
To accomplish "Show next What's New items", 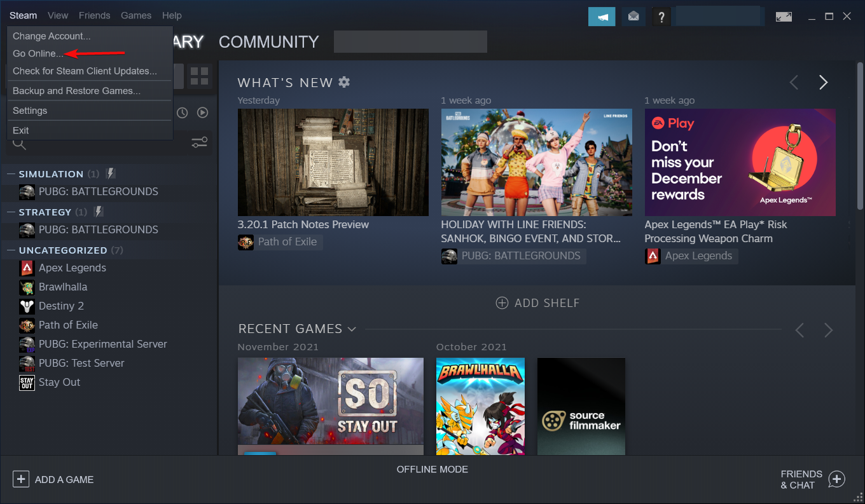I will click(823, 83).
